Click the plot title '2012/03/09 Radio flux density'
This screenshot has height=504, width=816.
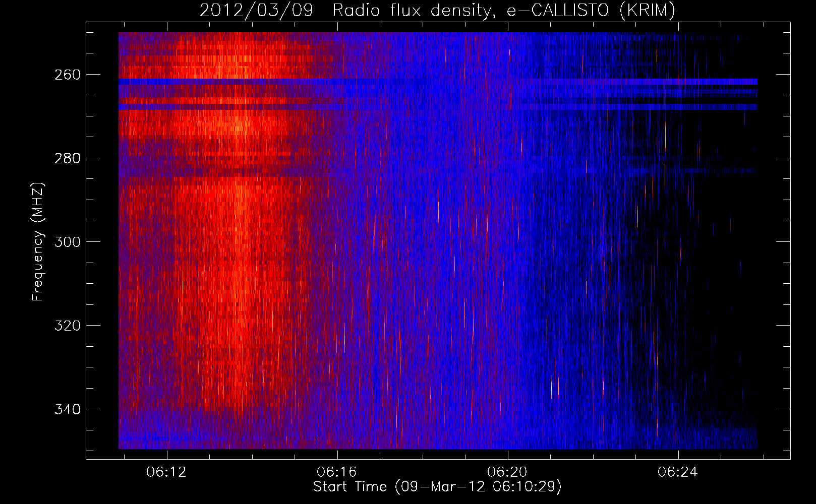(437, 11)
